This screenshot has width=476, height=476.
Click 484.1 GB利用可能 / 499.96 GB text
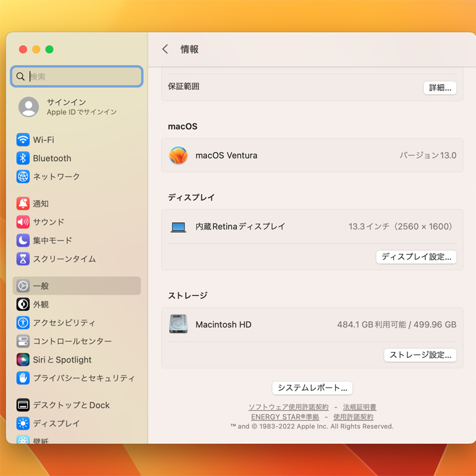(x=396, y=325)
